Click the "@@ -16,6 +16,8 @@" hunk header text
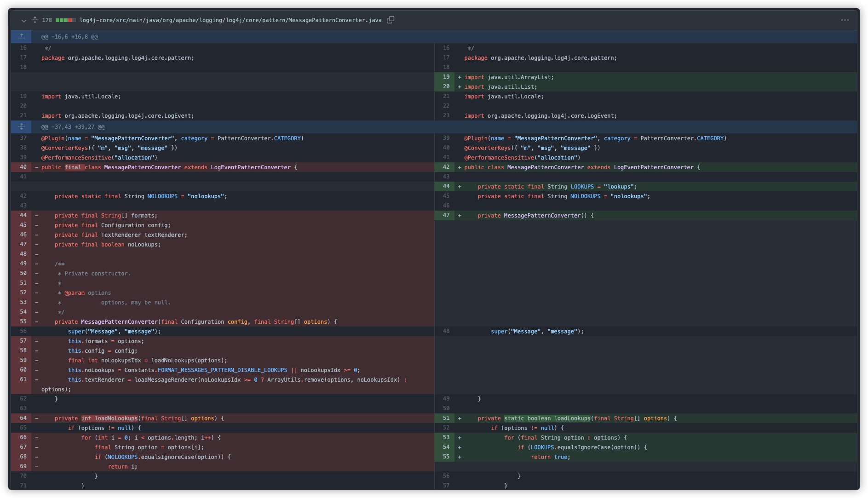Screen dimensions: 868x498 69,37
